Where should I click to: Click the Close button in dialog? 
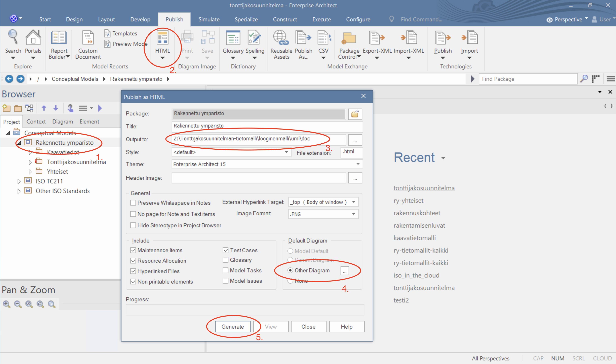(x=309, y=327)
